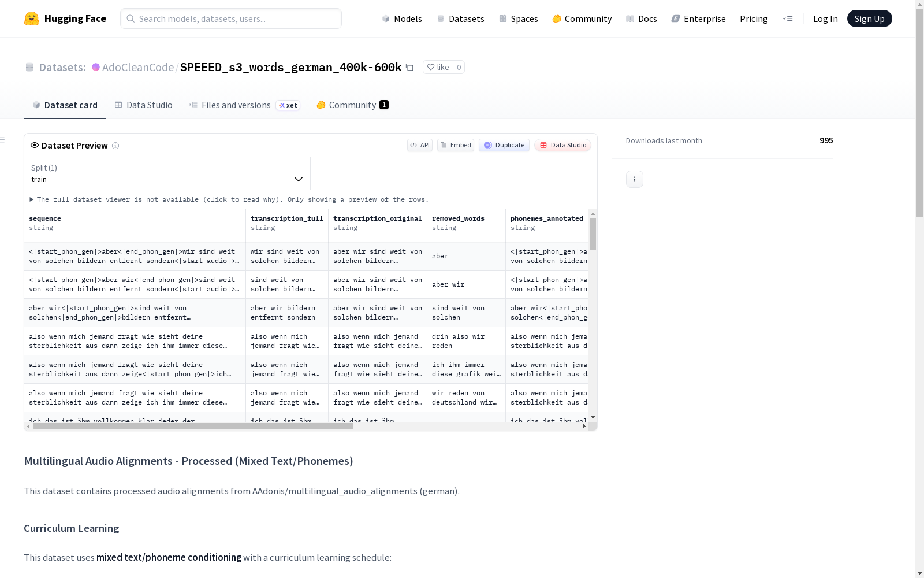Click the Dataset Preview info icon
The width and height of the screenshot is (924, 578).
[115, 146]
